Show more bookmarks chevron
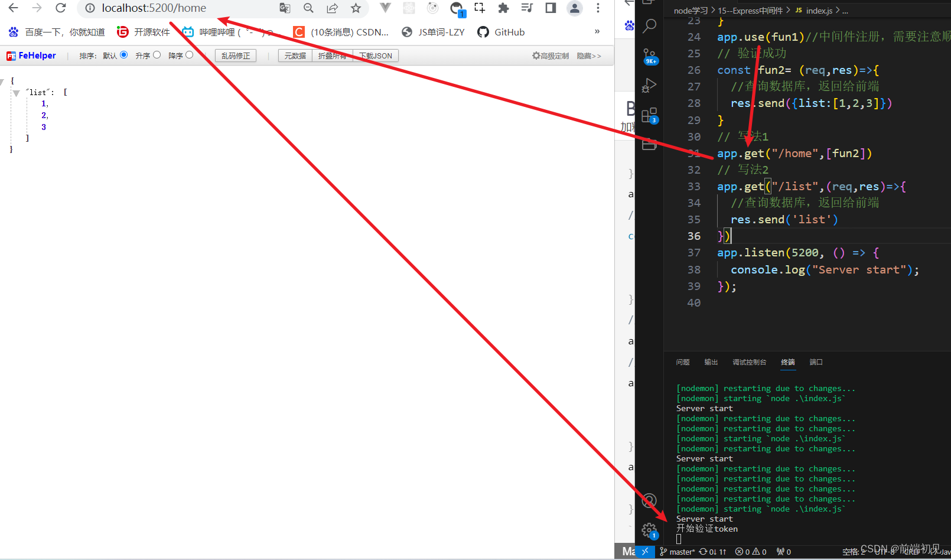This screenshot has height=560, width=951. tap(597, 31)
